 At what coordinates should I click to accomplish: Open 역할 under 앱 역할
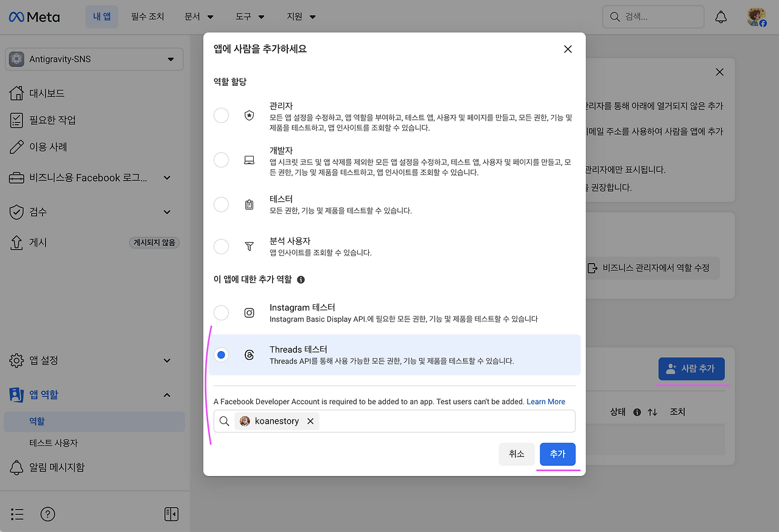coord(94,421)
